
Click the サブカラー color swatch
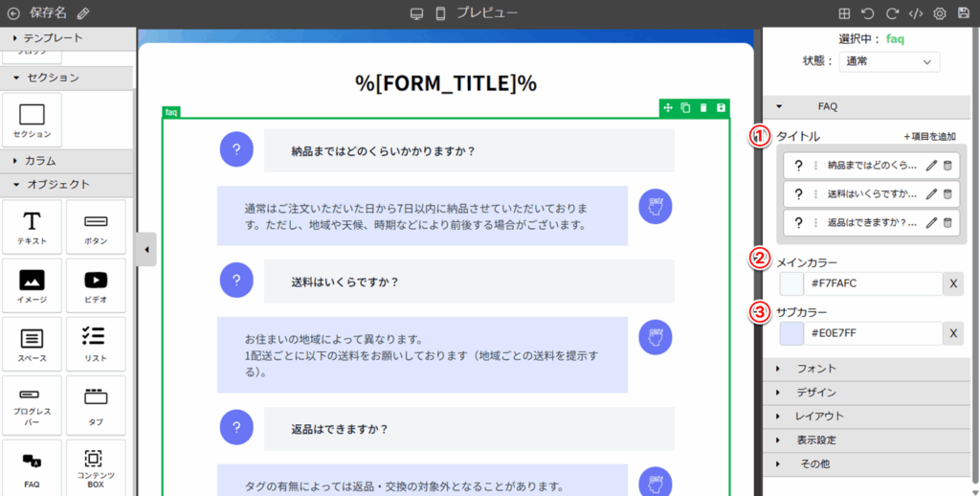pyautogui.click(x=791, y=333)
